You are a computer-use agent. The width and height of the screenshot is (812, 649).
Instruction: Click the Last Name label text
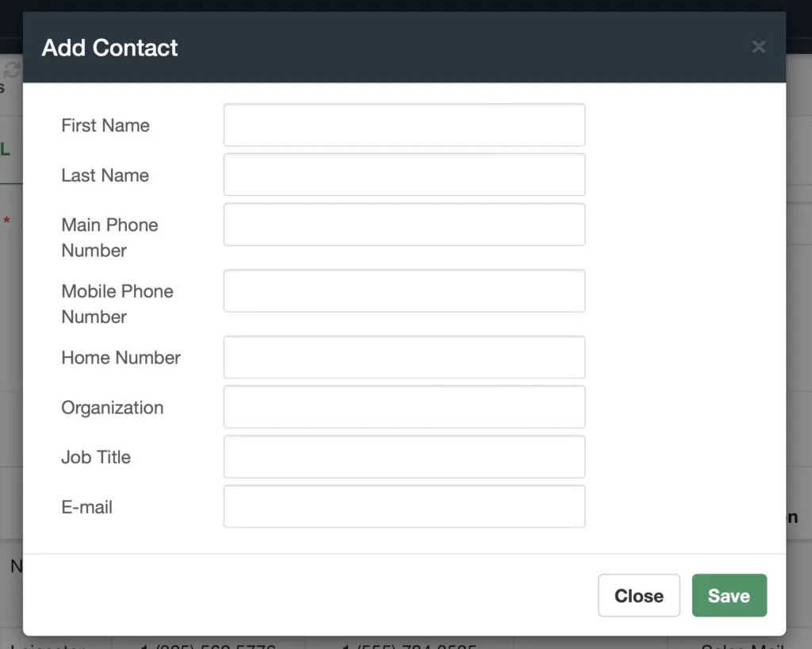coord(105,175)
